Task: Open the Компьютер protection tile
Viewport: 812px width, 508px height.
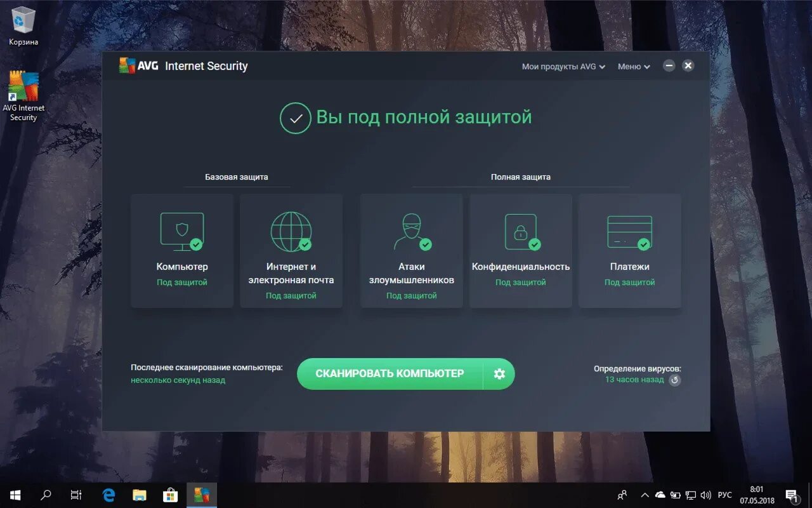Action: 182,251
